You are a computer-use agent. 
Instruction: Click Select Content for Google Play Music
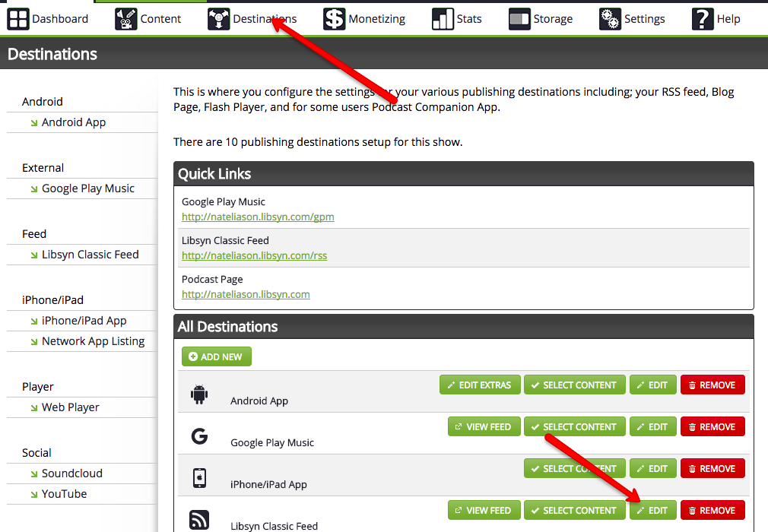coord(575,427)
